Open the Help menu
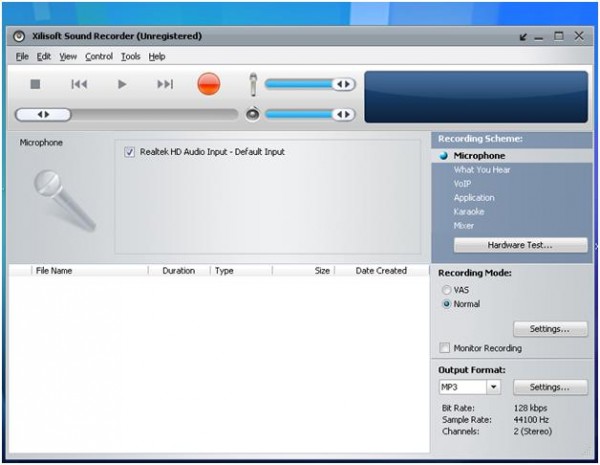 pos(157,57)
